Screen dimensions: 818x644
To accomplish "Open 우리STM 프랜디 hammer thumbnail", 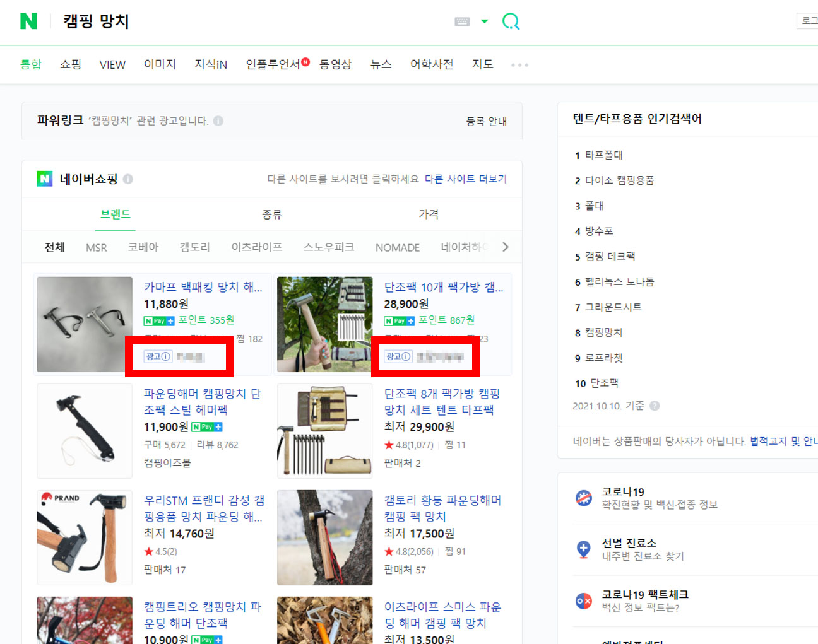I will click(85, 537).
